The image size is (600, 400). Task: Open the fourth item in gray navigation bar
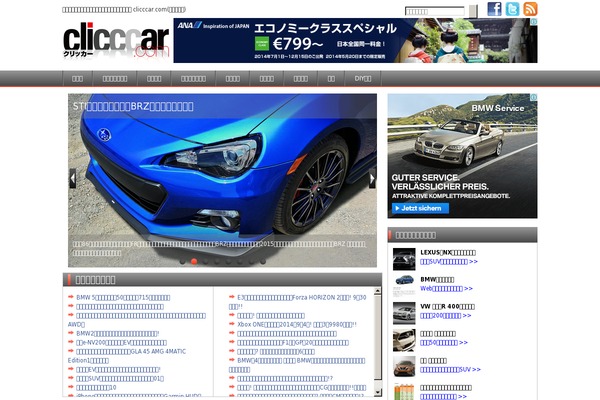[x=193, y=78]
